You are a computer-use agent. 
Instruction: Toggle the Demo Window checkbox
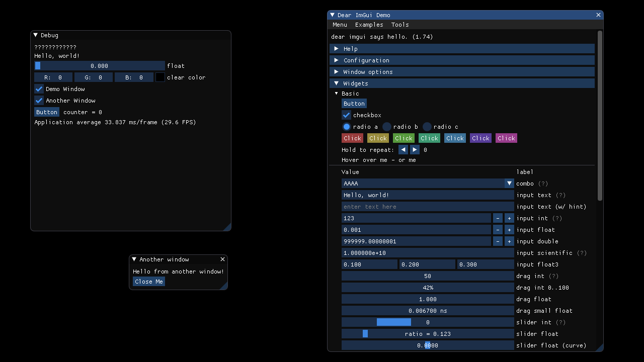(39, 89)
